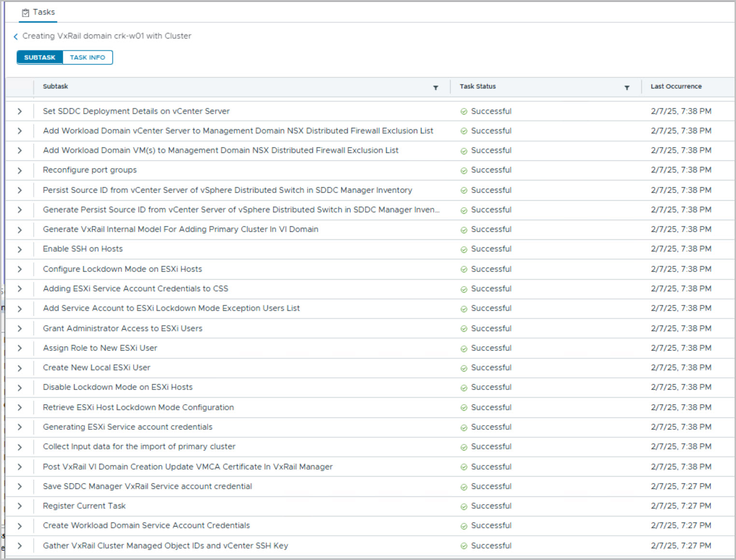Open the Tasks tab

39,13
